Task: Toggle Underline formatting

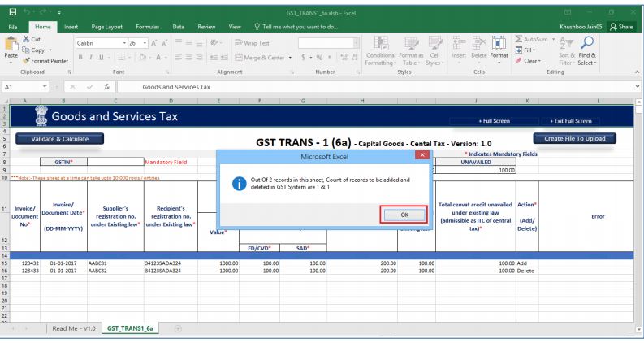Action: point(101,57)
